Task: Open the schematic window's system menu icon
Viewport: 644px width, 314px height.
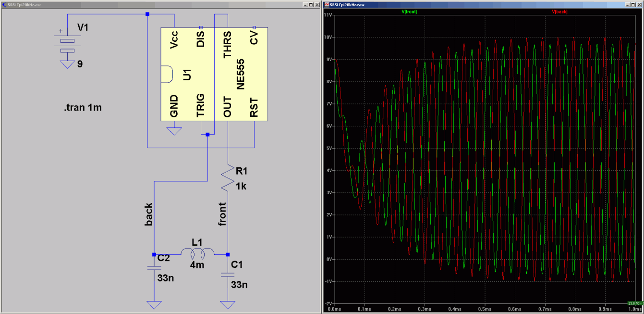Action: (4, 4)
